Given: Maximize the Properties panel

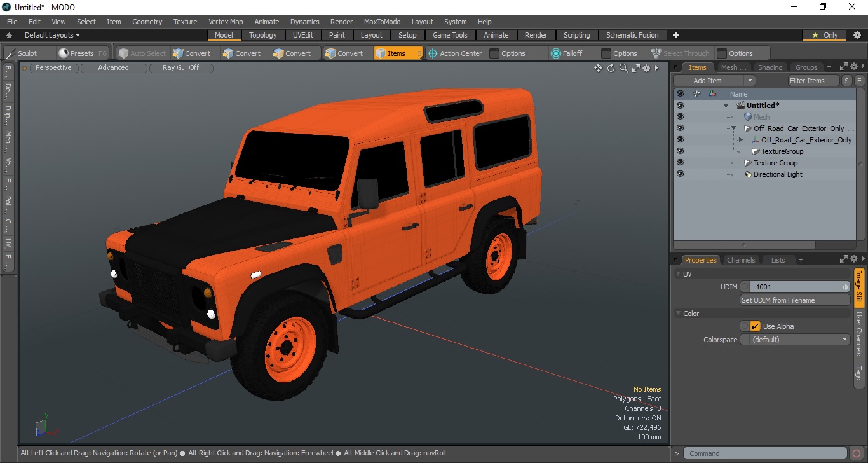Looking at the screenshot, I should (844, 259).
